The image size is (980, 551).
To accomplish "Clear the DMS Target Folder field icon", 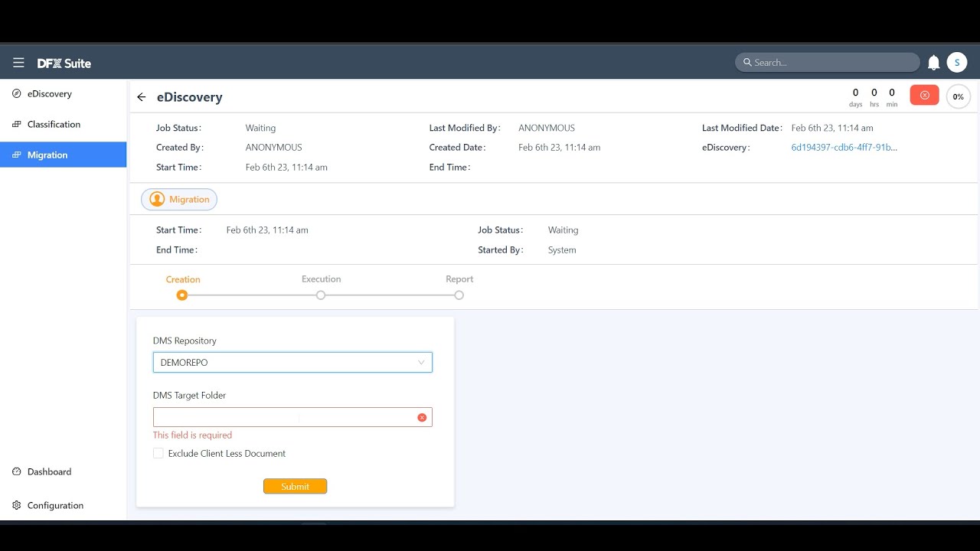I will [422, 417].
